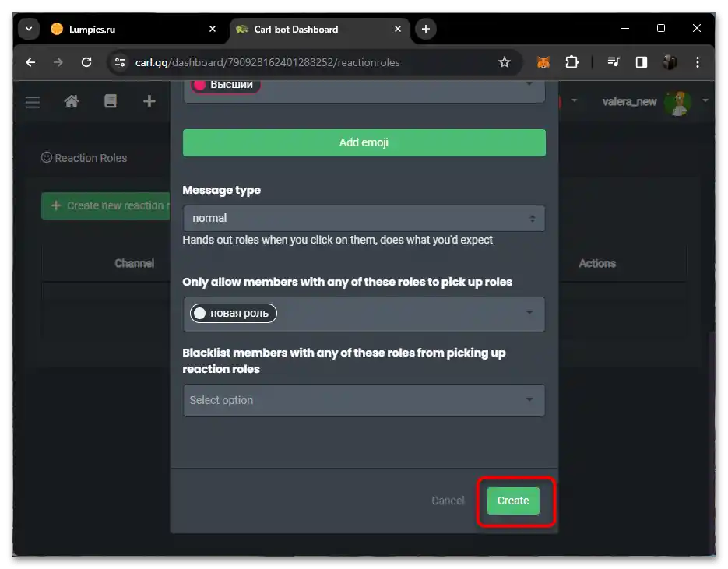Open the dashboard documentation book icon
The width and height of the screenshot is (728, 569).
[111, 100]
